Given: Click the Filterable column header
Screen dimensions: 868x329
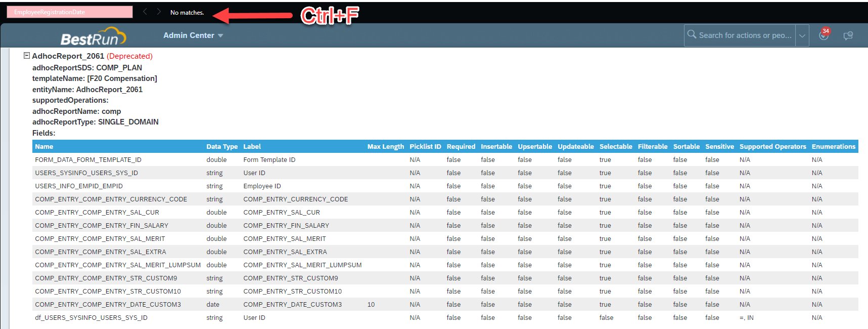Looking at the screenshot, I should pyautogui.click(x=653, y=146).
